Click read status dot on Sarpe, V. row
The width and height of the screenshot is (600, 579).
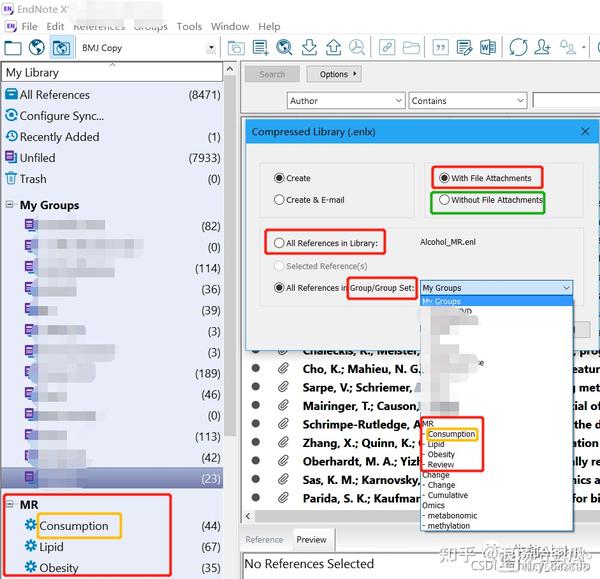(256, 387)
